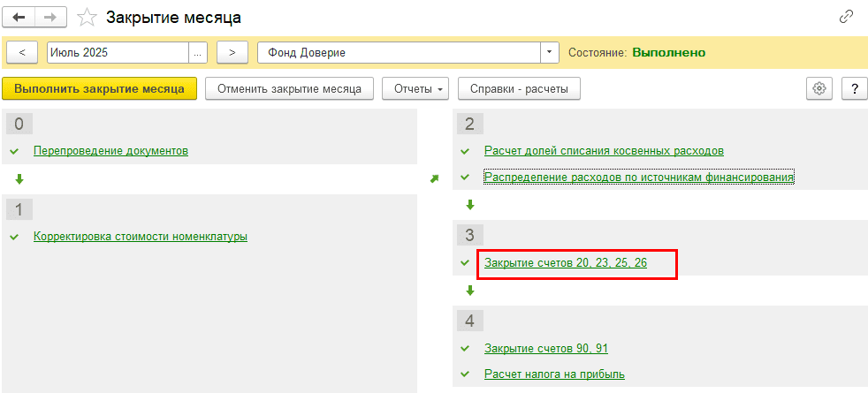
Task: Click Отменить закрытие месяца button
Action: coord(289,88)
